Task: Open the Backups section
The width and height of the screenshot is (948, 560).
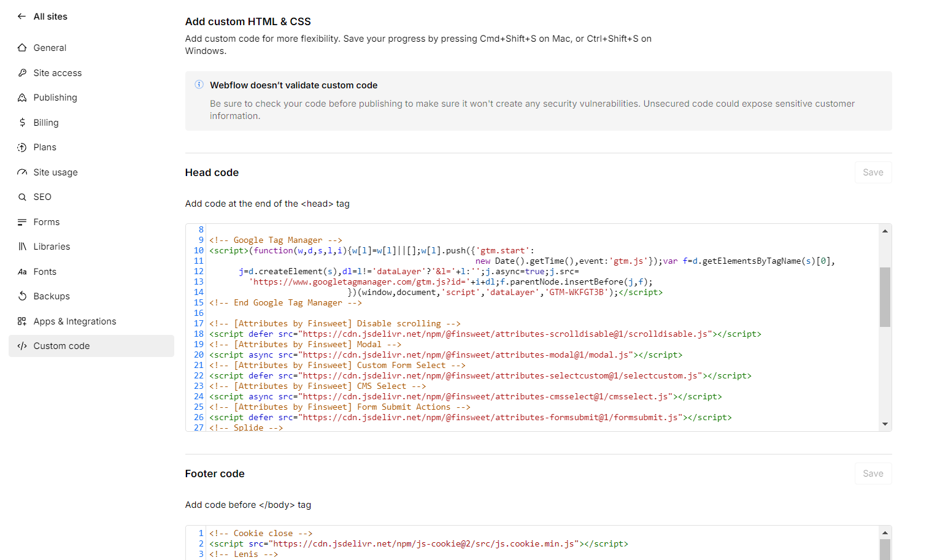Action: coord(91,296)
